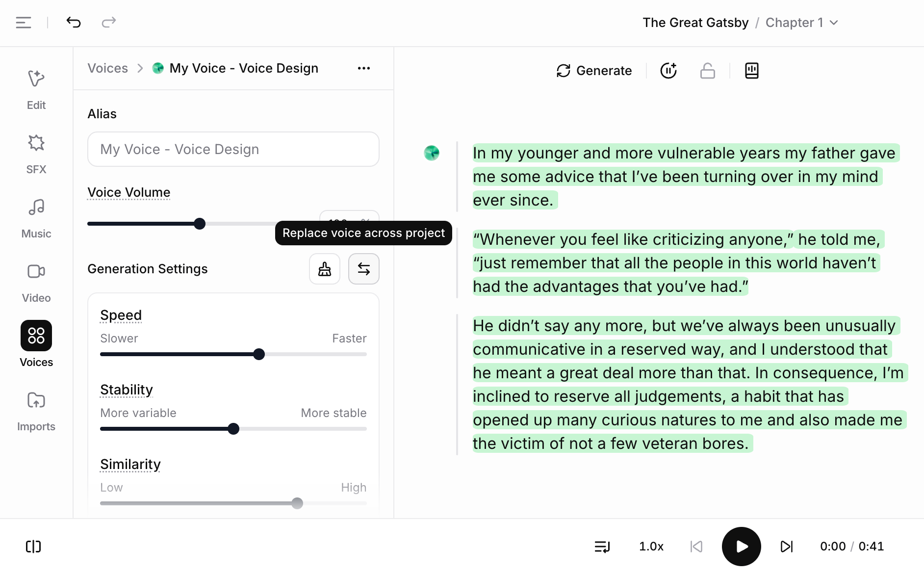Click the Stability slider handle
The image size is (924, 574).
(x=233, y=429)
